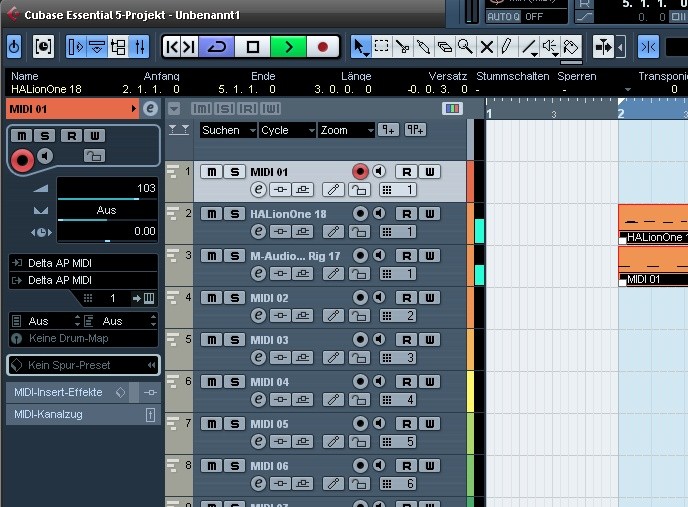Click bar 2 on the timeline ruler

tap(621, 113)
